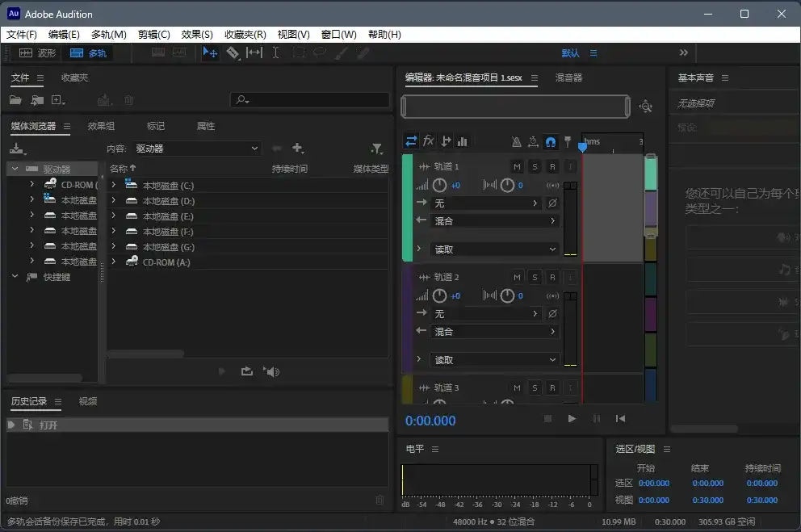Screen dimensions: 801x532
Task: Mute 轨道 1 with its M button
Action: 516,166
